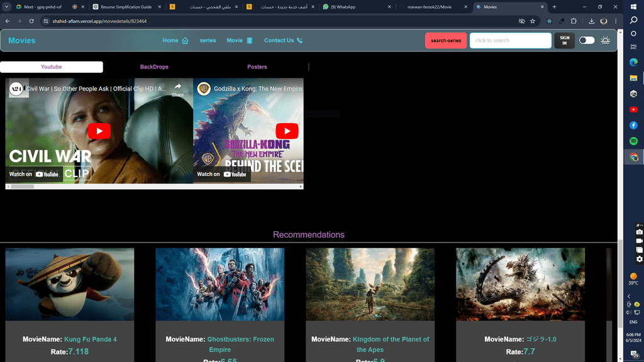
Task: Launch Microsoft Edge from the taskbar
Action: coord(634,62)
